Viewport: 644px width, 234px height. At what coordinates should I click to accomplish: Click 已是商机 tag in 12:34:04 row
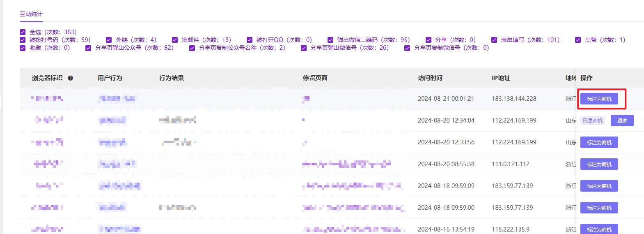[x=593, y=120]
